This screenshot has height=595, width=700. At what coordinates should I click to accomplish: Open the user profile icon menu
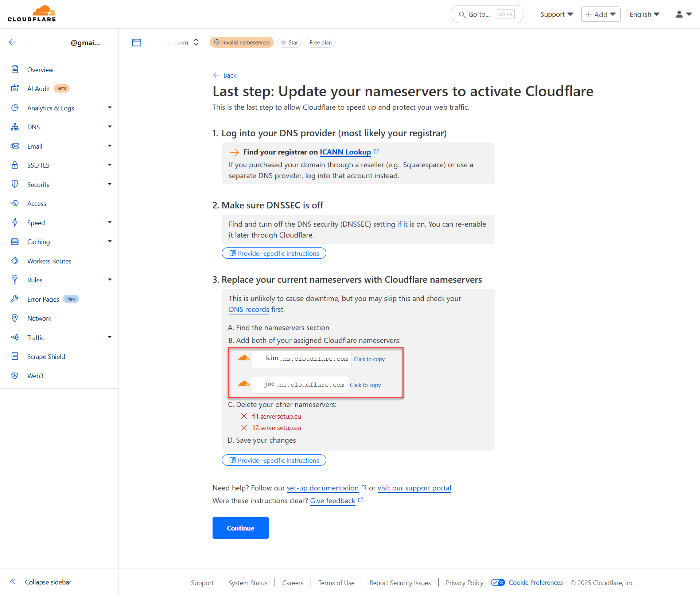(x=683, y=14)
